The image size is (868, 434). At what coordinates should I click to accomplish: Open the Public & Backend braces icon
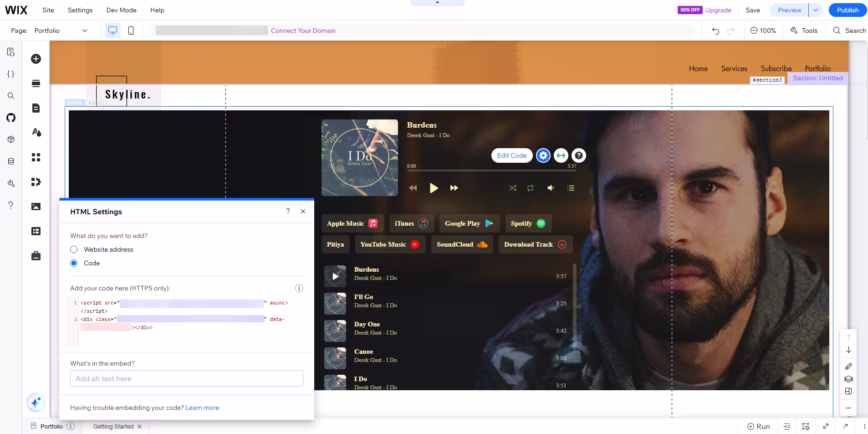[x=11, y=74]
